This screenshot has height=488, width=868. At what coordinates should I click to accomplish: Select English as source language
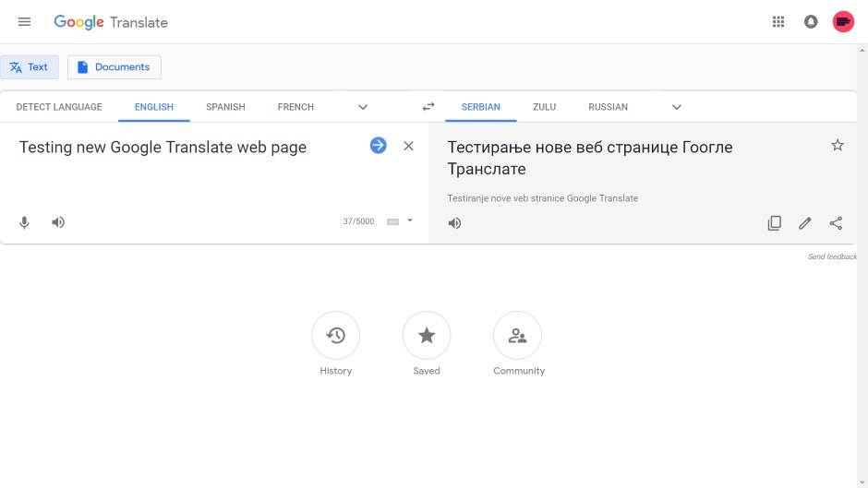coord(154,107)
